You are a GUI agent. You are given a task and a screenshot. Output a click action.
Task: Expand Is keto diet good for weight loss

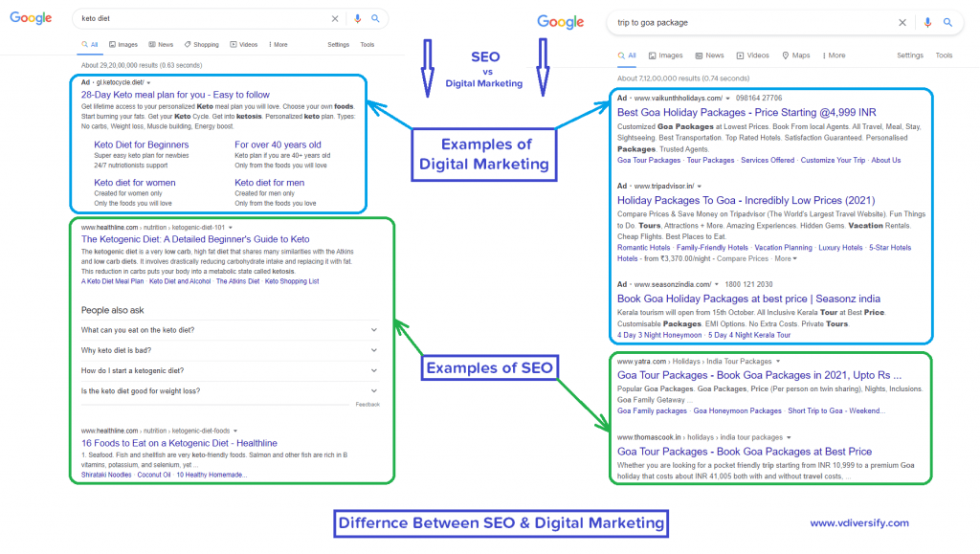click(x=230, y=391)
